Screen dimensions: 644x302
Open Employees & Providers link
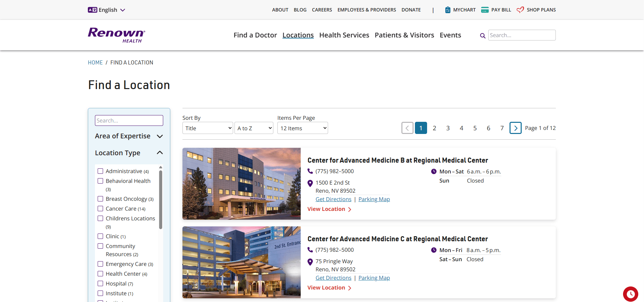click(x=367, y=10)
